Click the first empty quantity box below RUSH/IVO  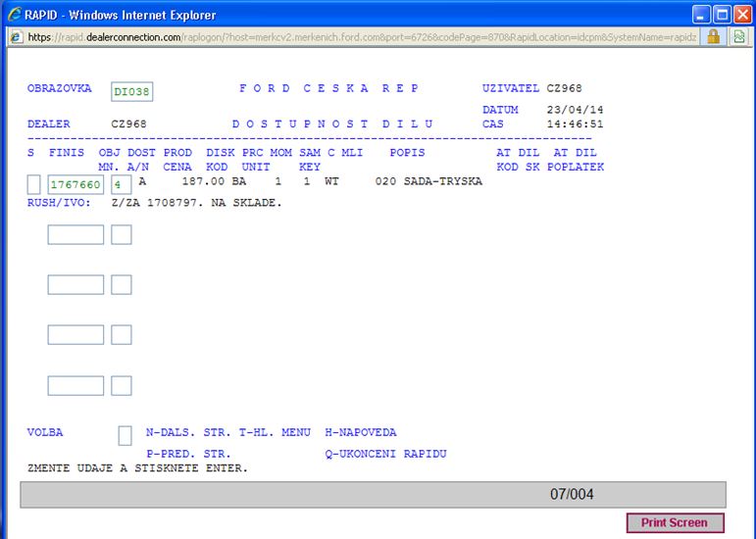pos(121,234)
